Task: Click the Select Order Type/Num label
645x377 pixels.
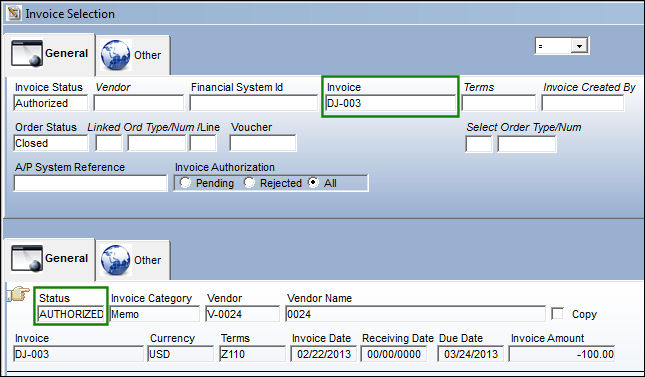Action: coord(524,127)
